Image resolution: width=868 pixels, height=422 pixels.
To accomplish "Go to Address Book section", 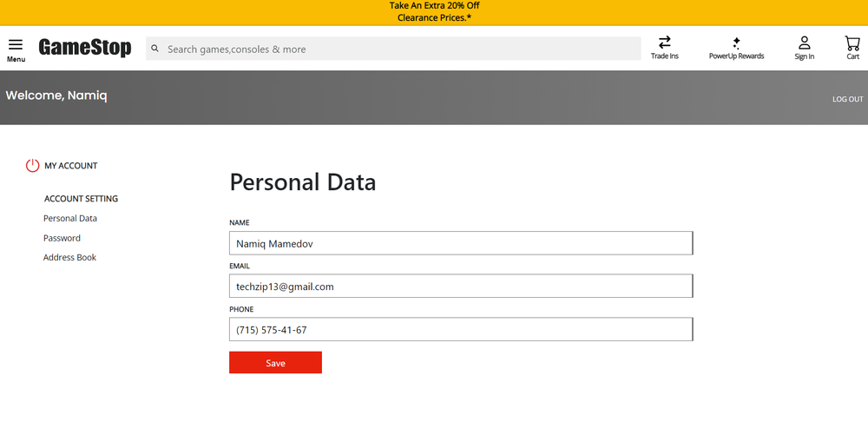I will tap(69, 258).
